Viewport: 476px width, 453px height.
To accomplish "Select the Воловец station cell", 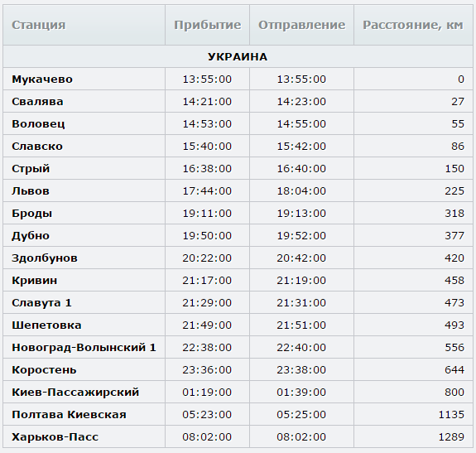I will [84, 124].
